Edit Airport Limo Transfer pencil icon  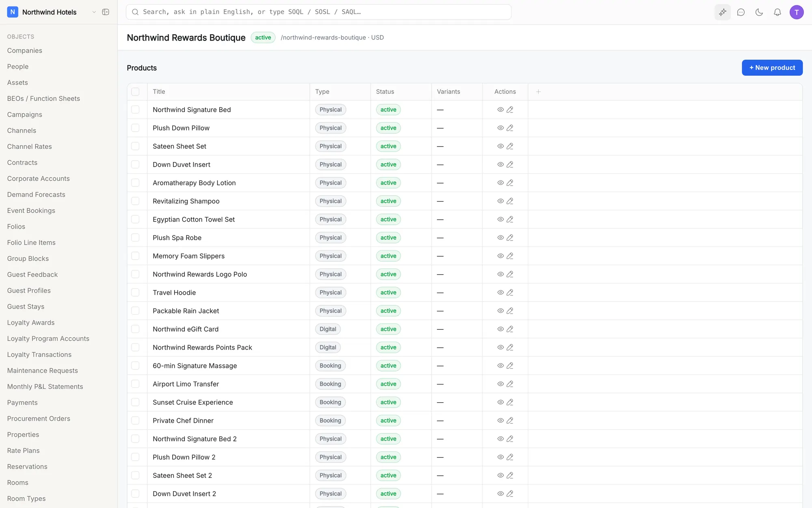tap(510, 384)
